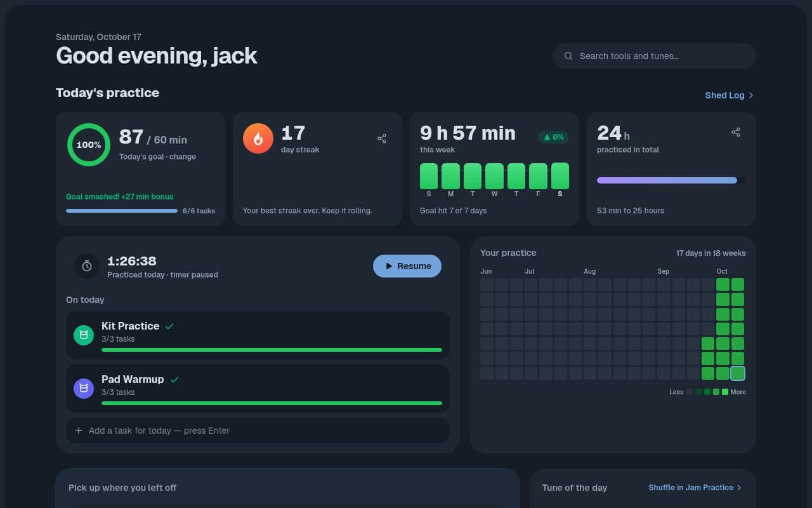
Task: Click the stopwatch timer icon
Action: tap(87, 266)
